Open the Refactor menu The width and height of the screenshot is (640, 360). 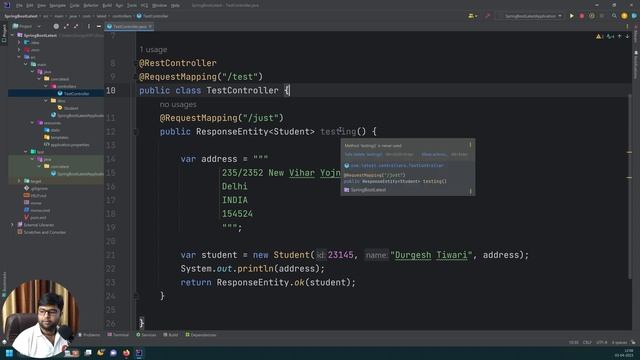click(x=91, y=6)
